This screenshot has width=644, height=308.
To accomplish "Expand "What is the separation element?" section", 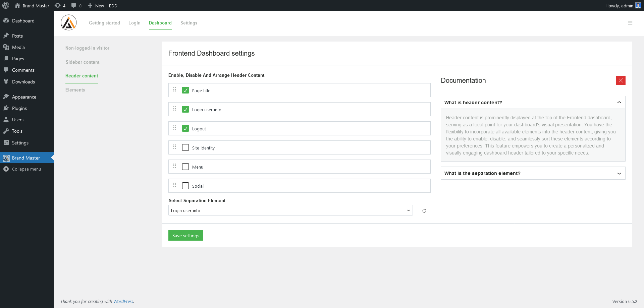I will (x=533, y=173).
